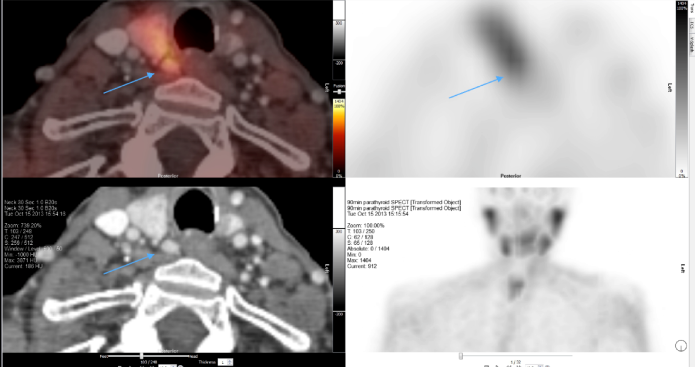Click the SPECT grayscale intensity bar
695x367 pixels.
pos(682,89)
